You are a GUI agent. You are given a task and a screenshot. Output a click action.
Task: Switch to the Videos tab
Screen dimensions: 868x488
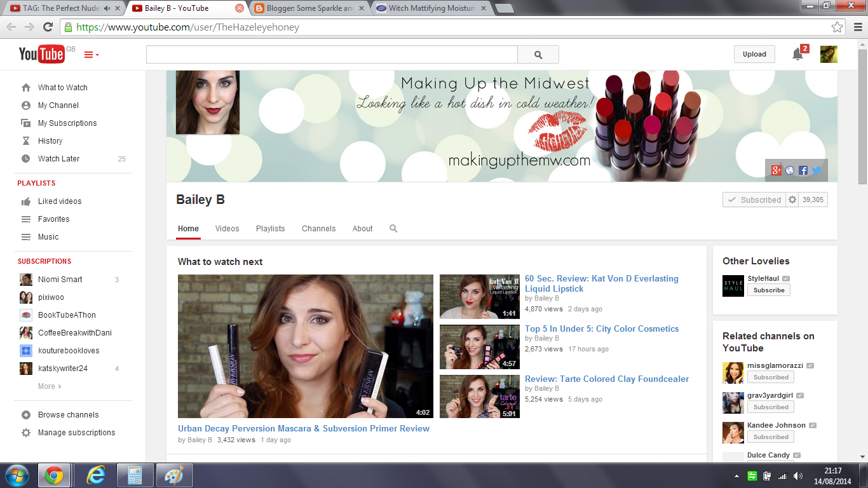point(227,229)
